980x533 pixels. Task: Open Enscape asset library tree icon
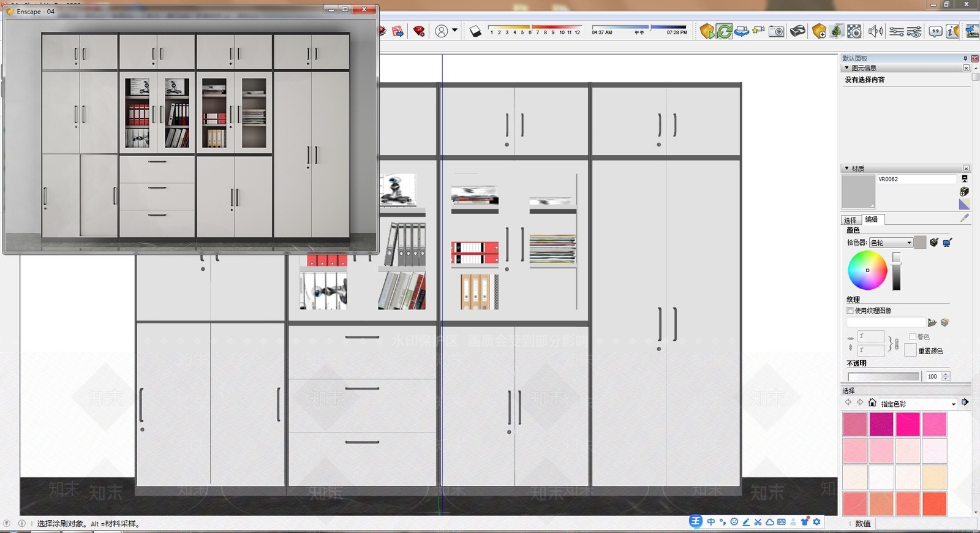pyautogui.click(x=837, y=31)
